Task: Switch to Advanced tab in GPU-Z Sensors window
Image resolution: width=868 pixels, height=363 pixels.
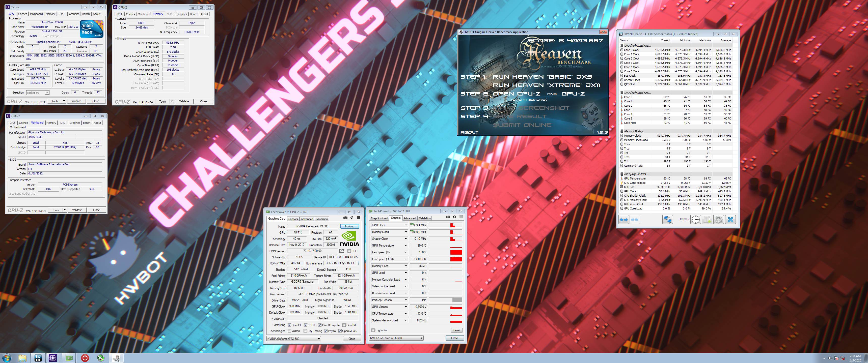Action: [x=410, y=218]
